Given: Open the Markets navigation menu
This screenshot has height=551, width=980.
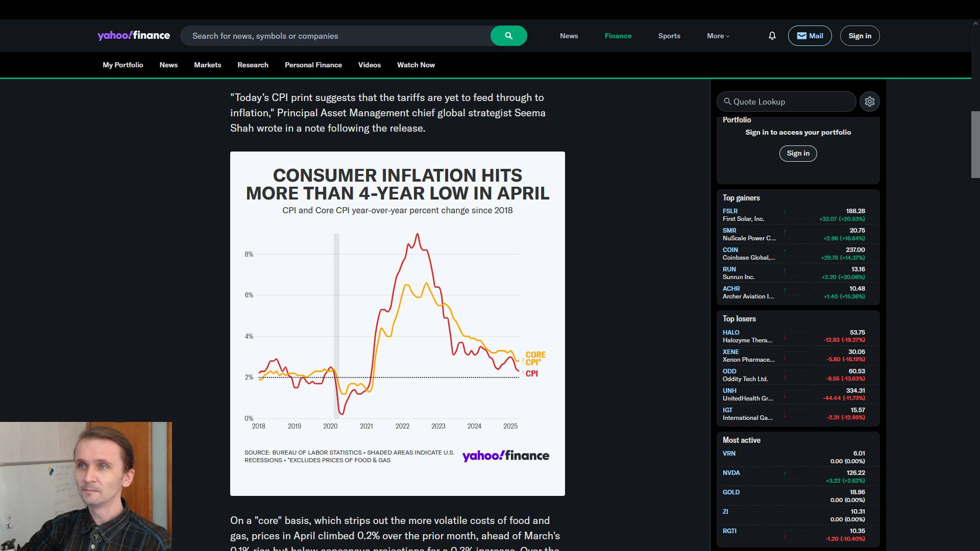Looking at the screenshot, I should [207, 65].
